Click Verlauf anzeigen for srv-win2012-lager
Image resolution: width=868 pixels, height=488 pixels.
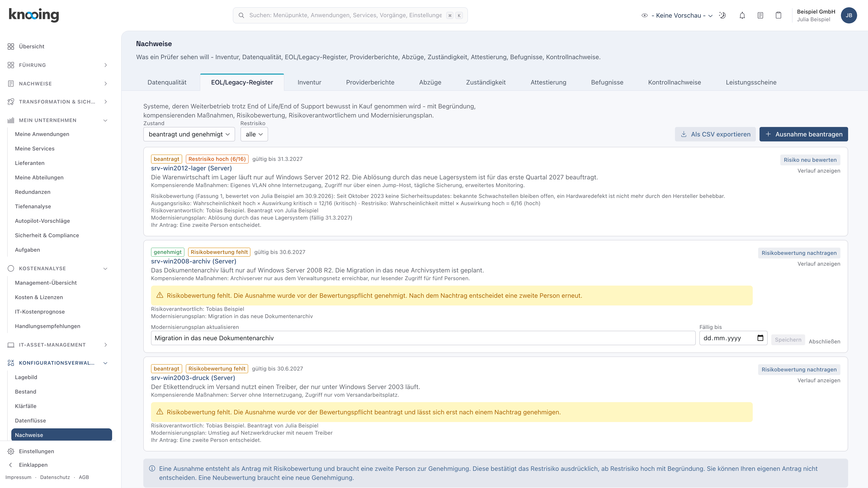pyautogui.click(x=819, y=171)
